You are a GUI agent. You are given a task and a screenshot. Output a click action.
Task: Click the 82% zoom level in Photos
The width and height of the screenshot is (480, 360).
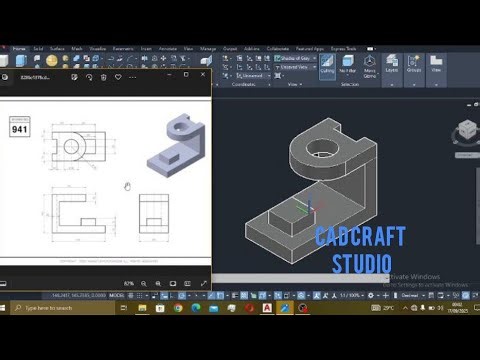129,284
